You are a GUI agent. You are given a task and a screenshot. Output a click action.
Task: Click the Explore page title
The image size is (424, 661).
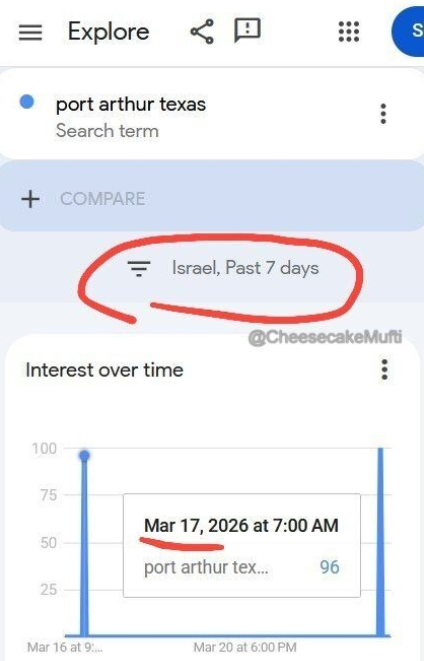click(109, 32)
